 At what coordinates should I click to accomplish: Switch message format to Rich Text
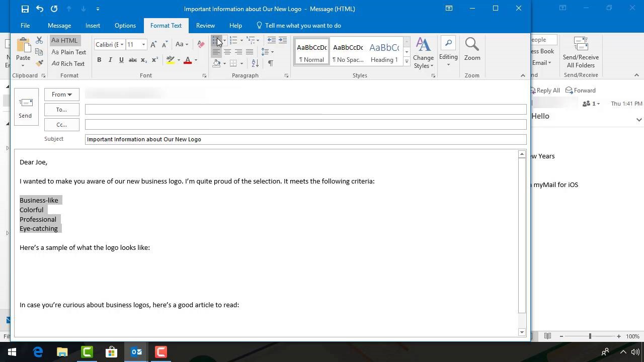tap(68, 63)
